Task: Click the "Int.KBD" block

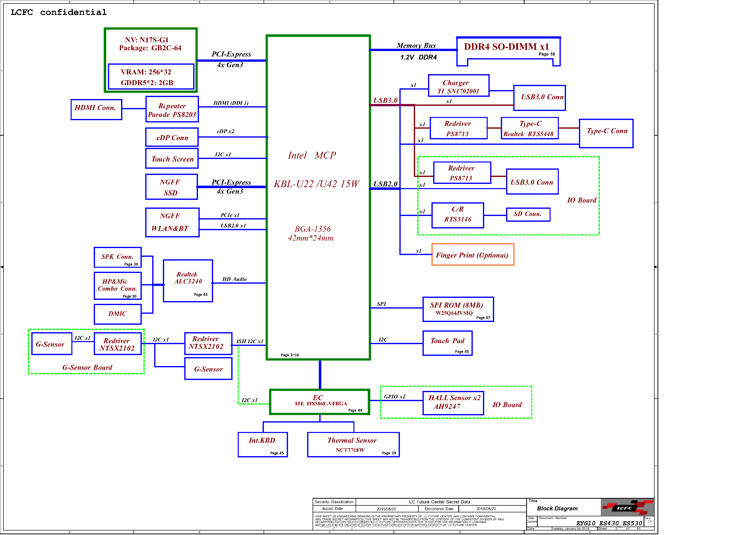Action: click(263, 445)
